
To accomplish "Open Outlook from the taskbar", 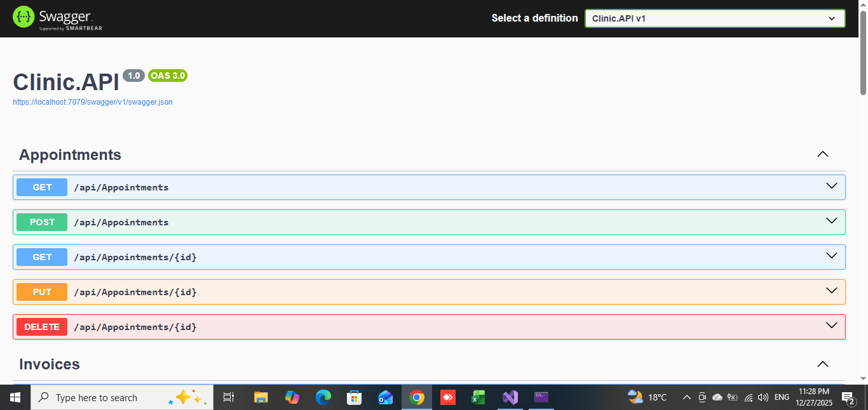I will point(385,397).
